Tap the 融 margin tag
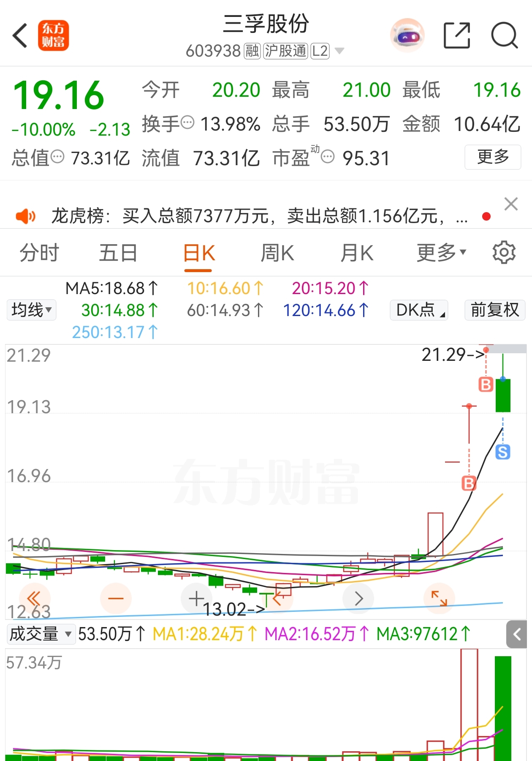 [x=252, y=51]
